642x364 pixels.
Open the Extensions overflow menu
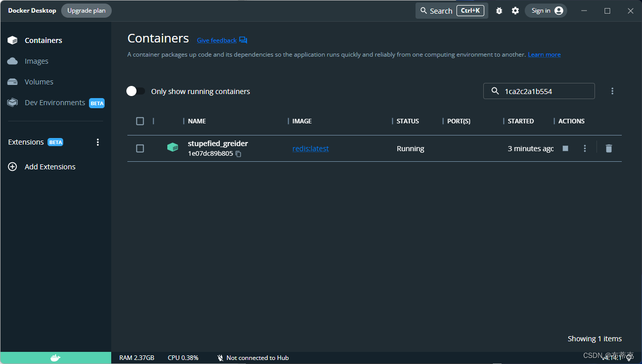tap(98, 142)
